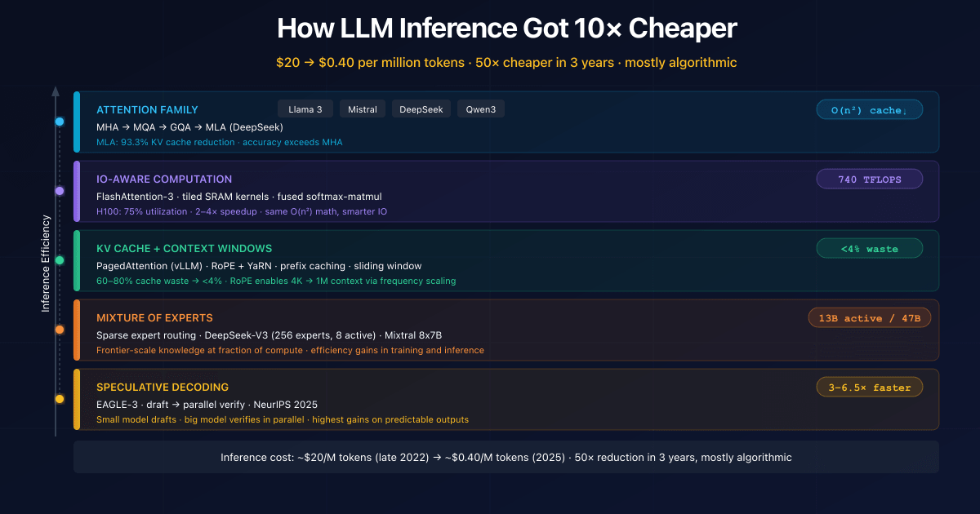The width and height of the screenshot is (980, 514).
Task: Click the yellow timeline dot for Speculative Decoding
Action: (60, 399)
